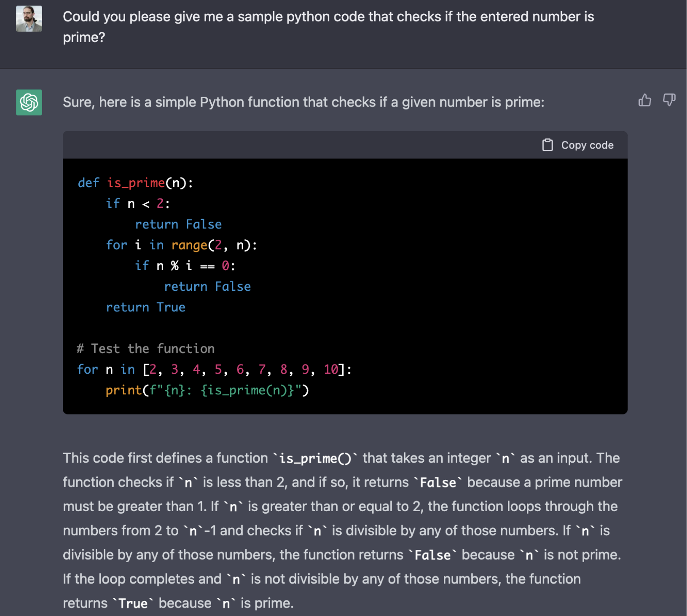Click 'return False' under the modulo check
The image size is (687, 616).
click(x=207, y=287)
